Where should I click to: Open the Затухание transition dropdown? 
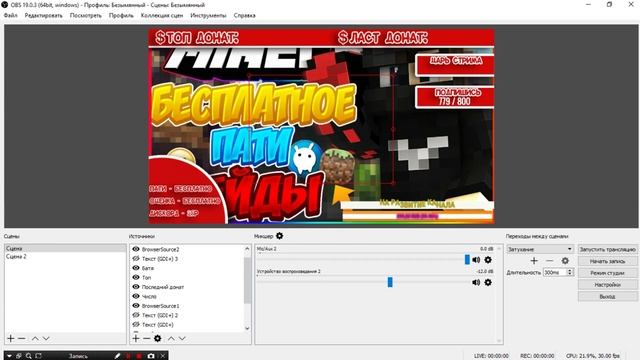point(540,249)
